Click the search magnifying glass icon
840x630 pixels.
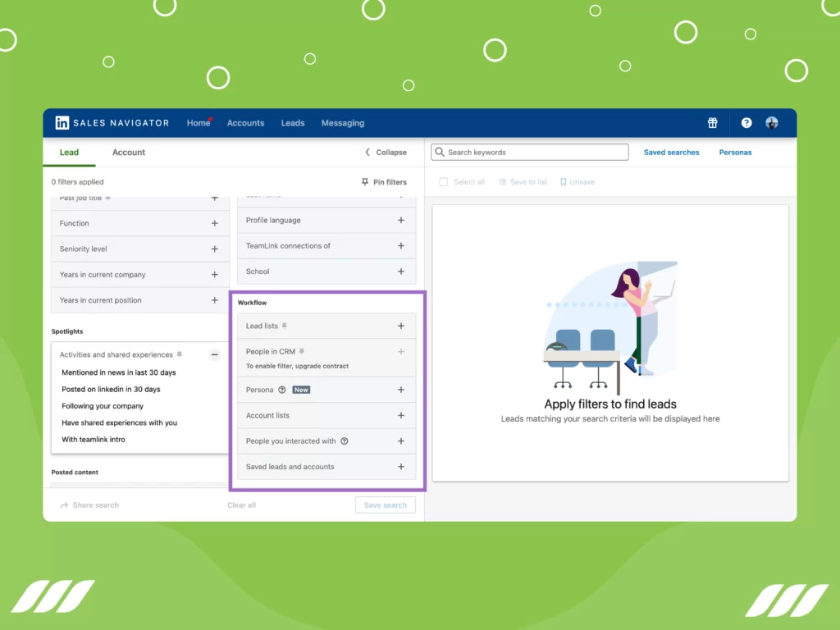(441, 152)
